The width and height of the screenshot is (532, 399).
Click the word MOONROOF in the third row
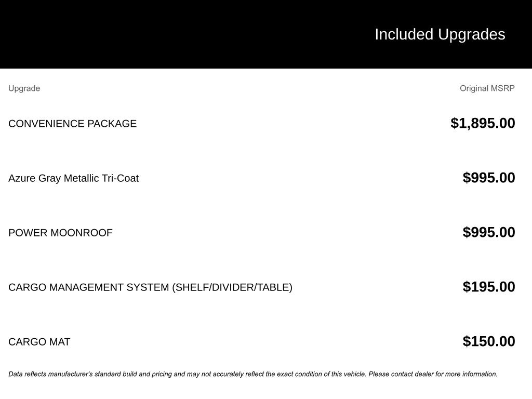pos(82,233)
